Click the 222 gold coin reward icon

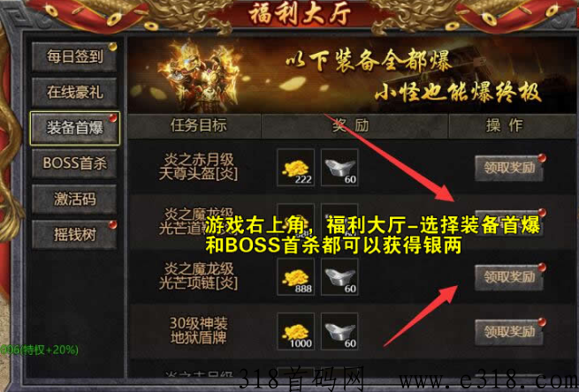296,168
